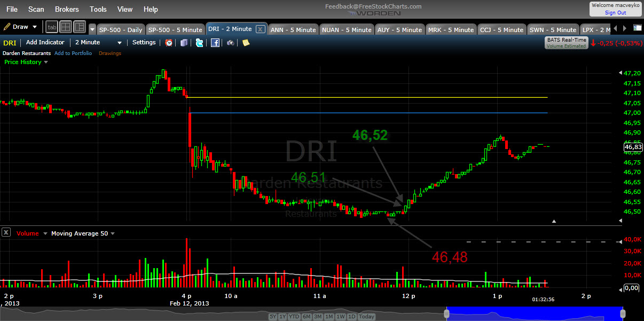Click the blue selected range in navigator
Viewport: 644px width, 321px height.
pos(534,314)
